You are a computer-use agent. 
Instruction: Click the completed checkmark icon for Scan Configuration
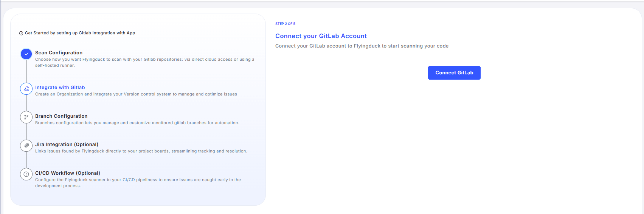[x=26, y=54]
